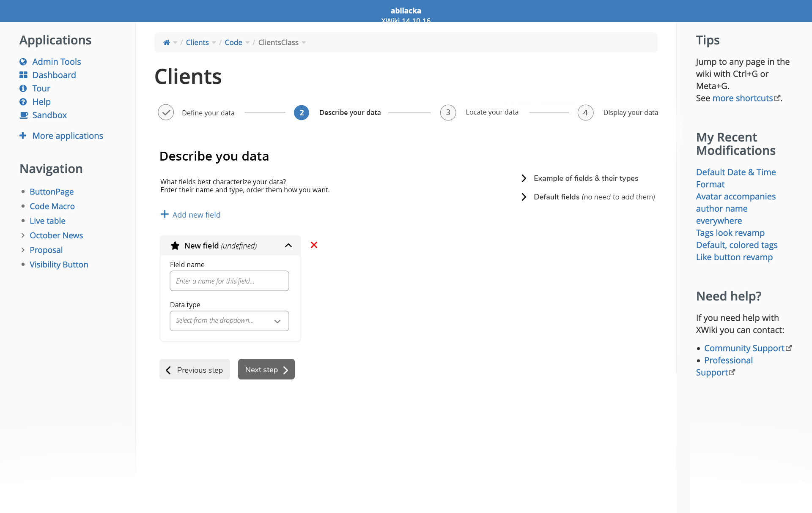Click the Dashboard grid icon

point(23,75)
